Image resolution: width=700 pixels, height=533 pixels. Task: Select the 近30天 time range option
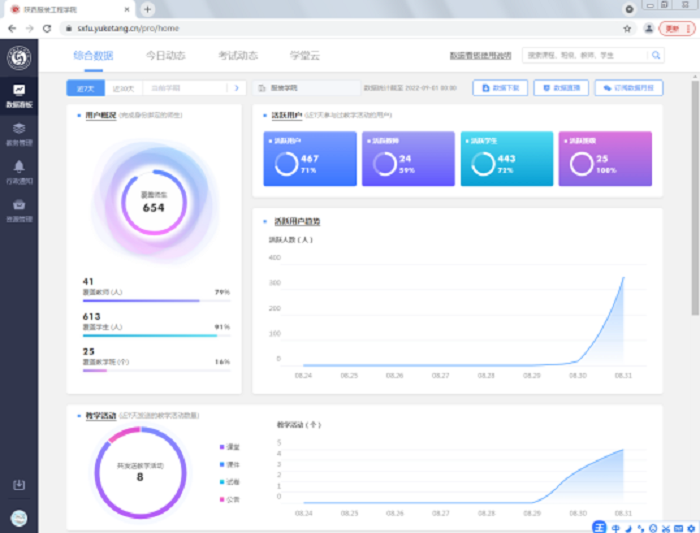123,88
